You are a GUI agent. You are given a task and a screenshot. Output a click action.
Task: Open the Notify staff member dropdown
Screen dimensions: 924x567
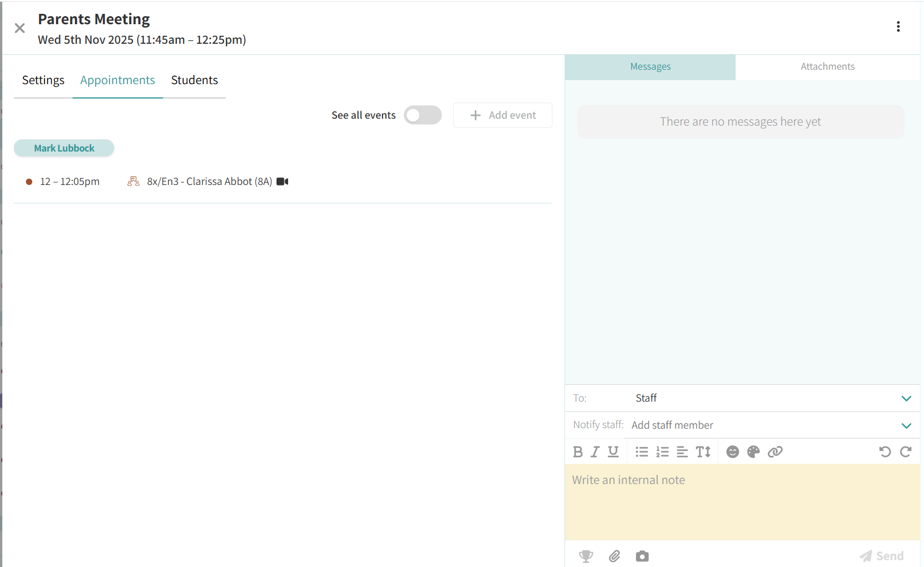[906, 425]
